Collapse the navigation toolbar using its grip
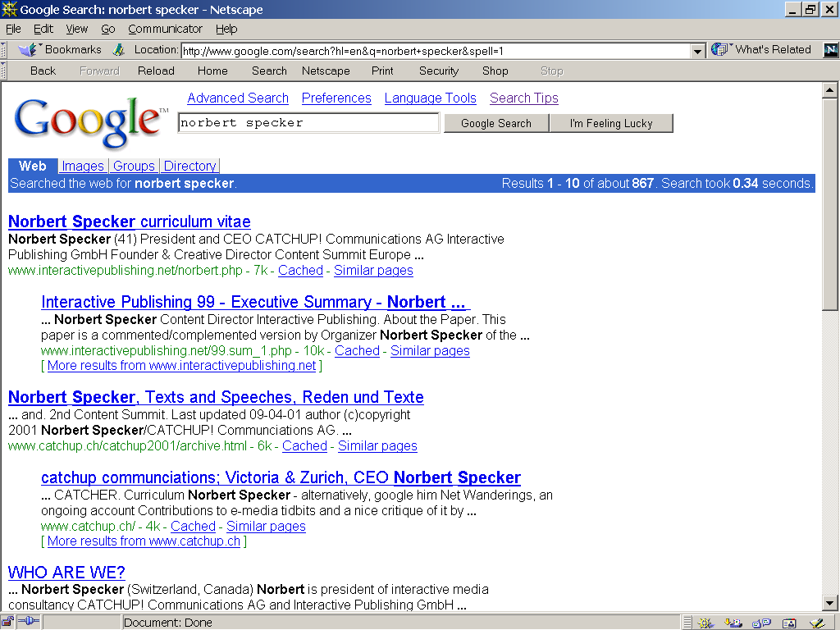The image size is (840, 630). pyautogui.click(x=3, y=71)
